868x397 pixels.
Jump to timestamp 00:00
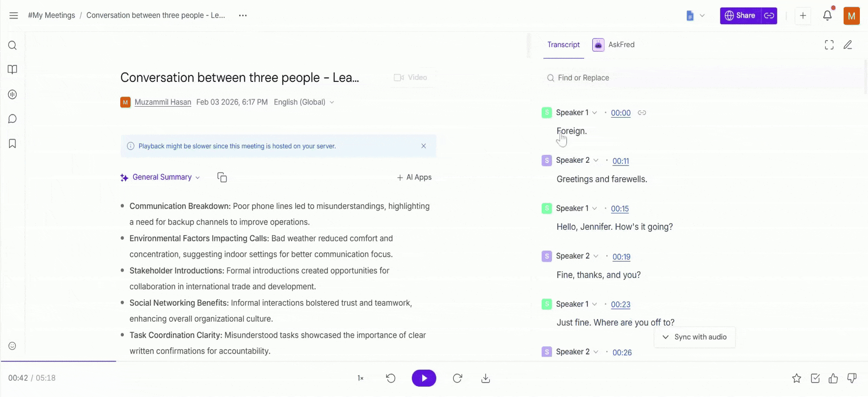621,113
